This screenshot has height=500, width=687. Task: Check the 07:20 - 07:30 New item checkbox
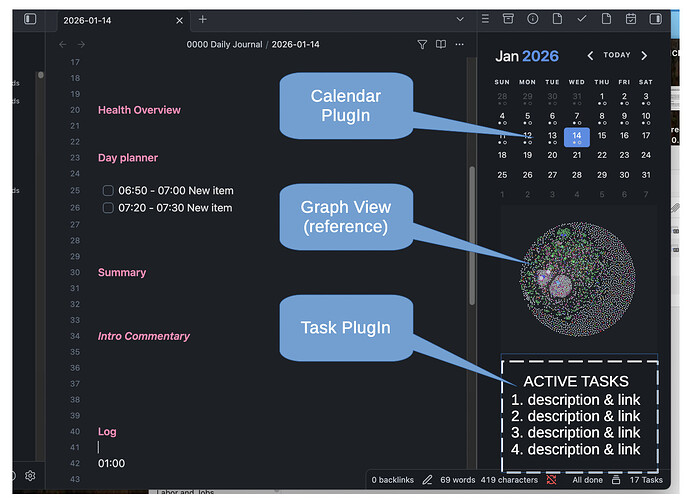point(108,208)
